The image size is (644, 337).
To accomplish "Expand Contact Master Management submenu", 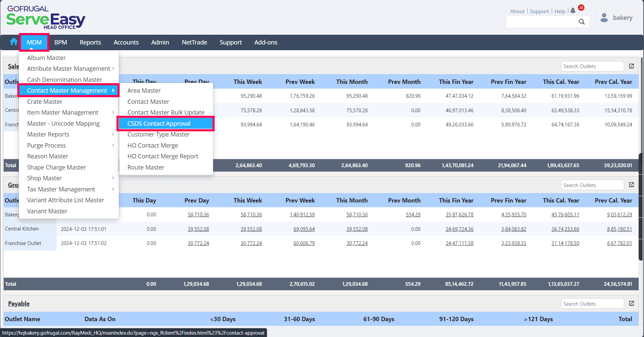I will click(x=113, y=90).
